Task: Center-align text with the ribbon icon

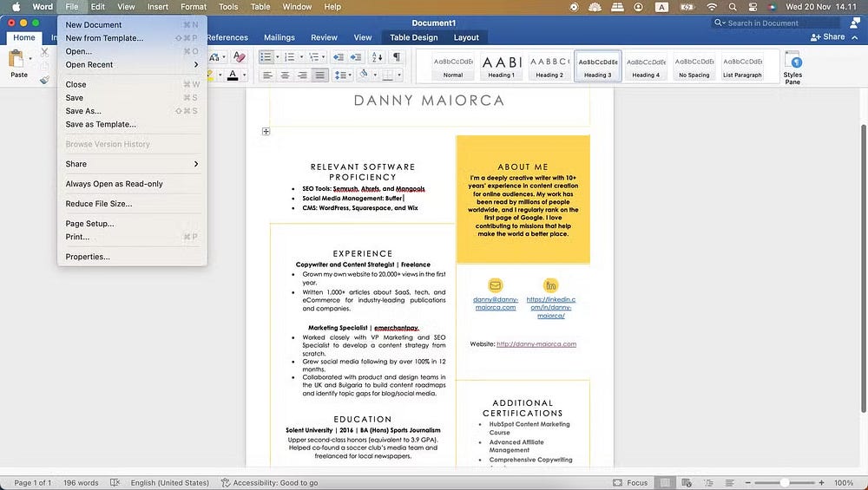Action: 284,75
